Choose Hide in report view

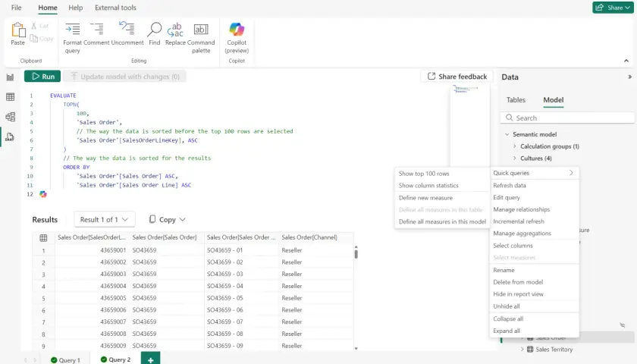click(535, 293)
